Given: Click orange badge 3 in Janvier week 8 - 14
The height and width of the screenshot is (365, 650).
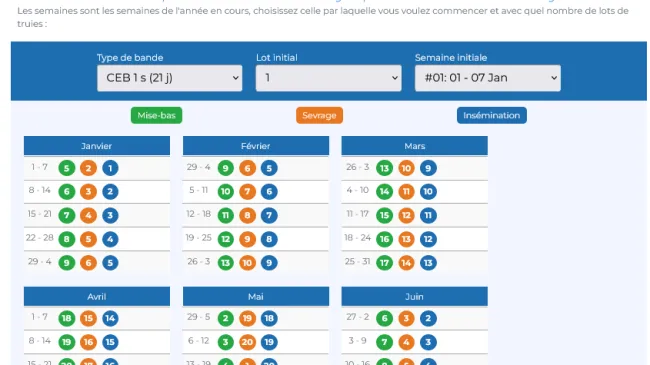Looking at the screenshot, I should click(x=88, y=192).
